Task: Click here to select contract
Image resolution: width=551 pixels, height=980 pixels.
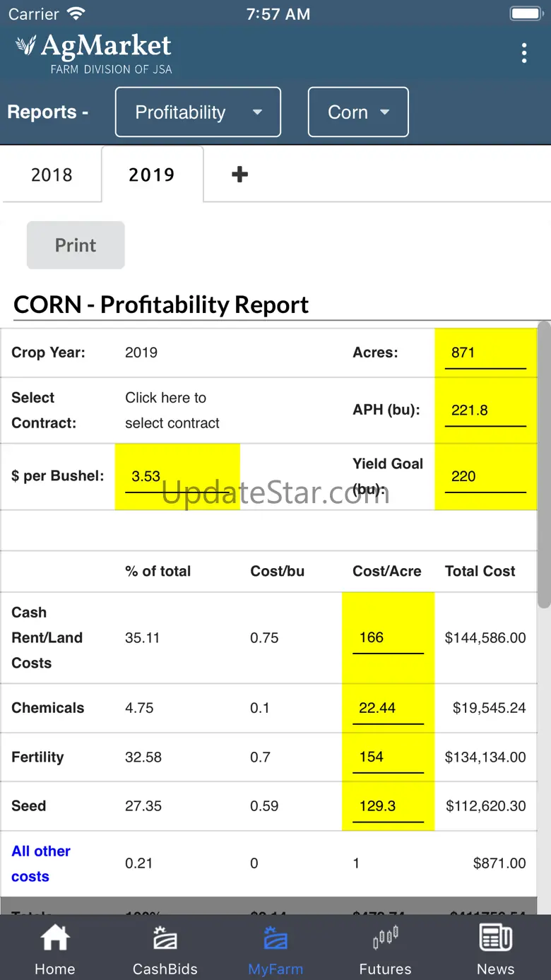Action: (172, 411)
